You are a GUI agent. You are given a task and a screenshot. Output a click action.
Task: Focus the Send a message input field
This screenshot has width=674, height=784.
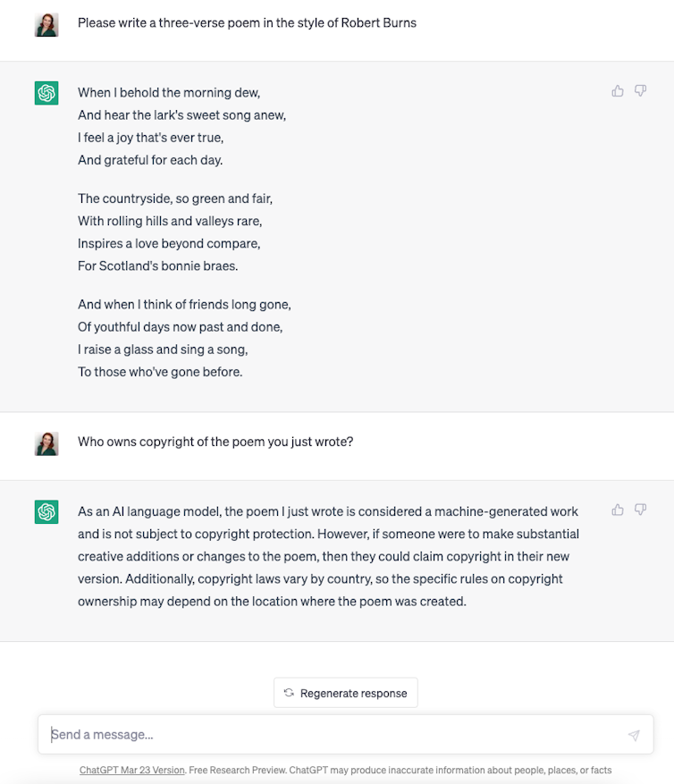point(331,735)
